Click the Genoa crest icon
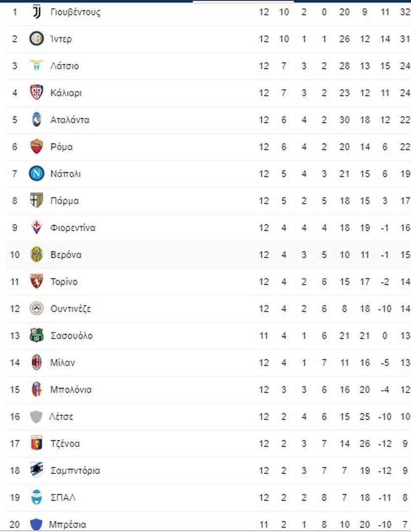 coord(37,443)
